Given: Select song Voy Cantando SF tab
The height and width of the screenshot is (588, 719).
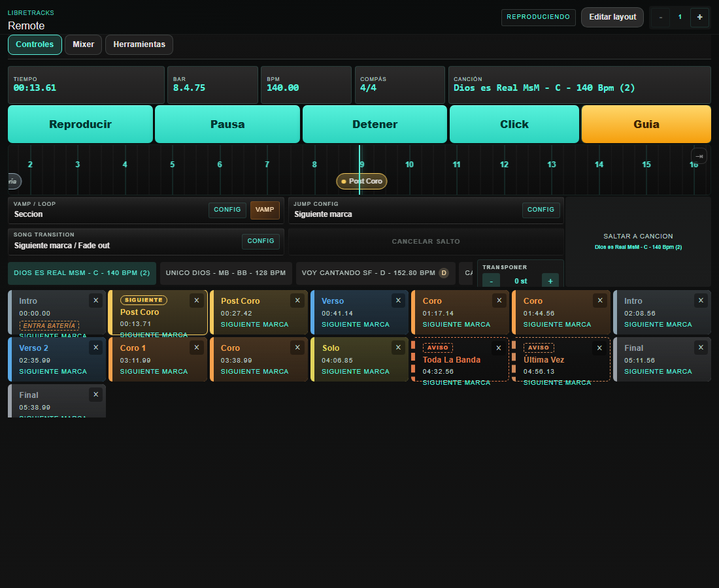Looking at the screenshot, I should point(376,273).
